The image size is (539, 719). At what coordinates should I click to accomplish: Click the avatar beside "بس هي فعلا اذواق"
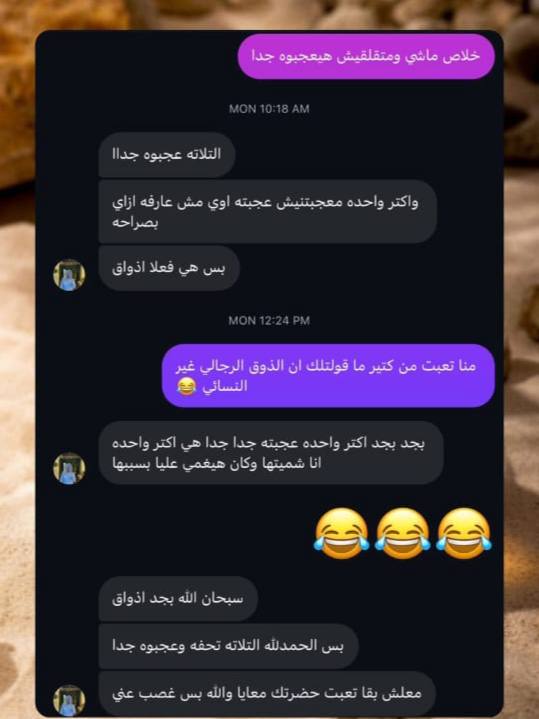click(69, 275)
